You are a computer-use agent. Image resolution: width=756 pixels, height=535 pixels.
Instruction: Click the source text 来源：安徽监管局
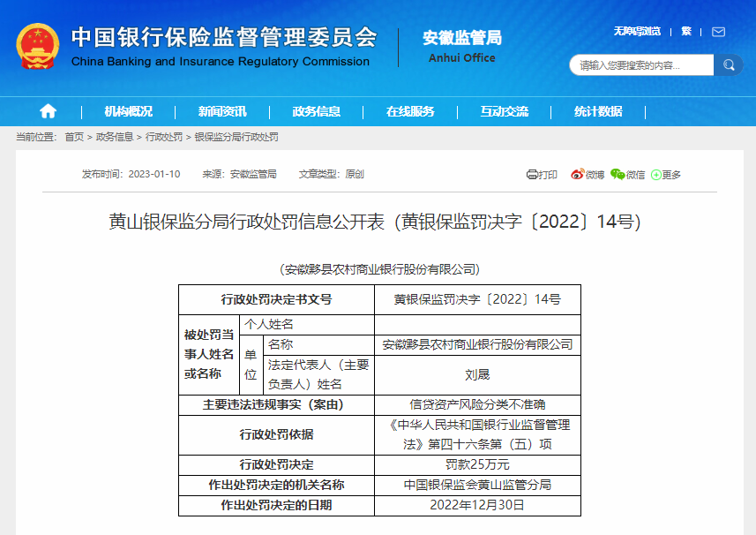239,174
